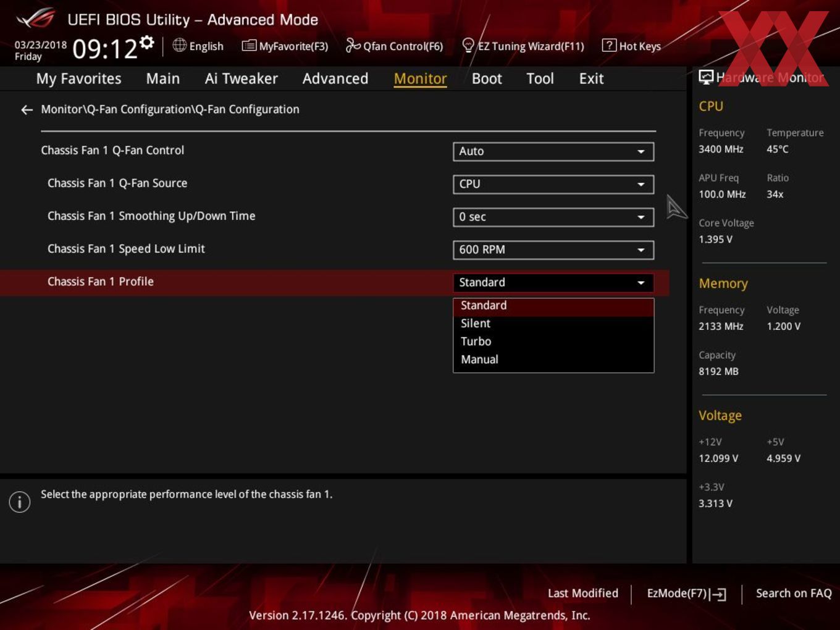Go to the Advanced tab

click(335, 78)
